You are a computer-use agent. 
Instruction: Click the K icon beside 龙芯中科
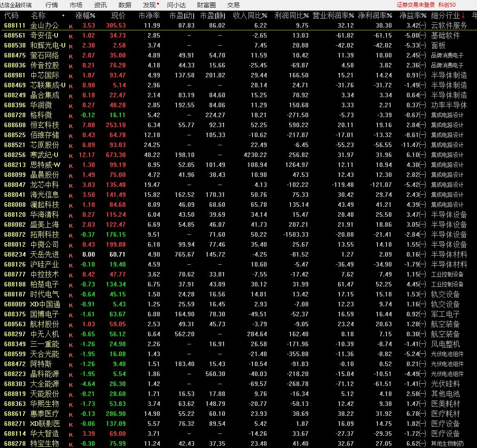71,186
